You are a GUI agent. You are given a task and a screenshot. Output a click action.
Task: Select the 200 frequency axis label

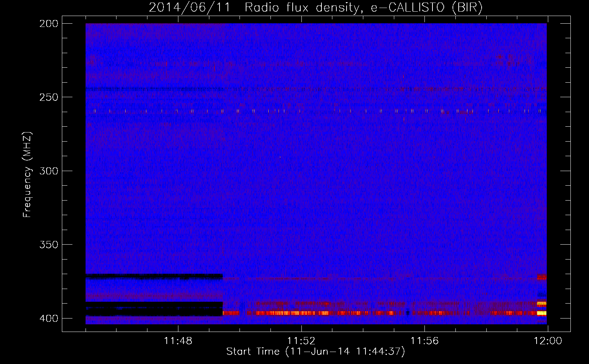(x=49, y=24)
